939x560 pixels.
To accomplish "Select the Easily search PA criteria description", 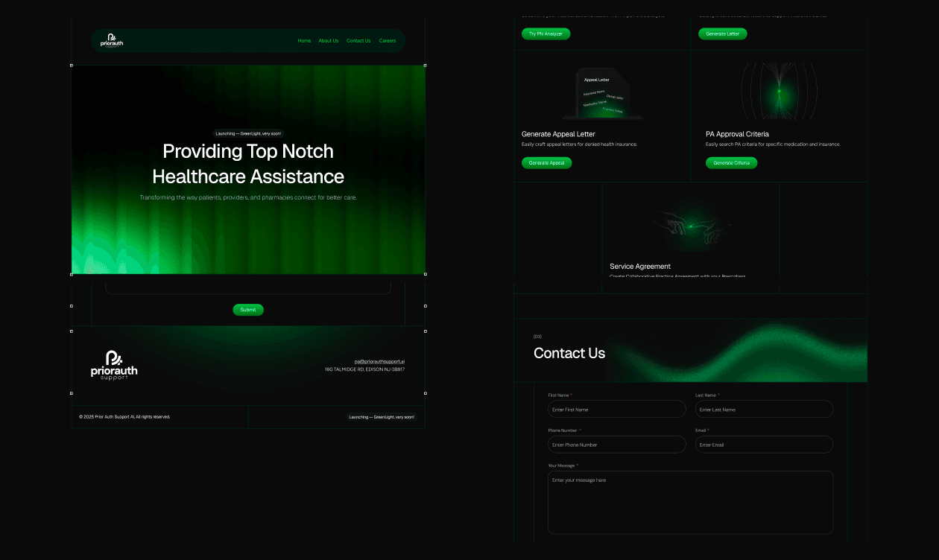I will [773, 144].
